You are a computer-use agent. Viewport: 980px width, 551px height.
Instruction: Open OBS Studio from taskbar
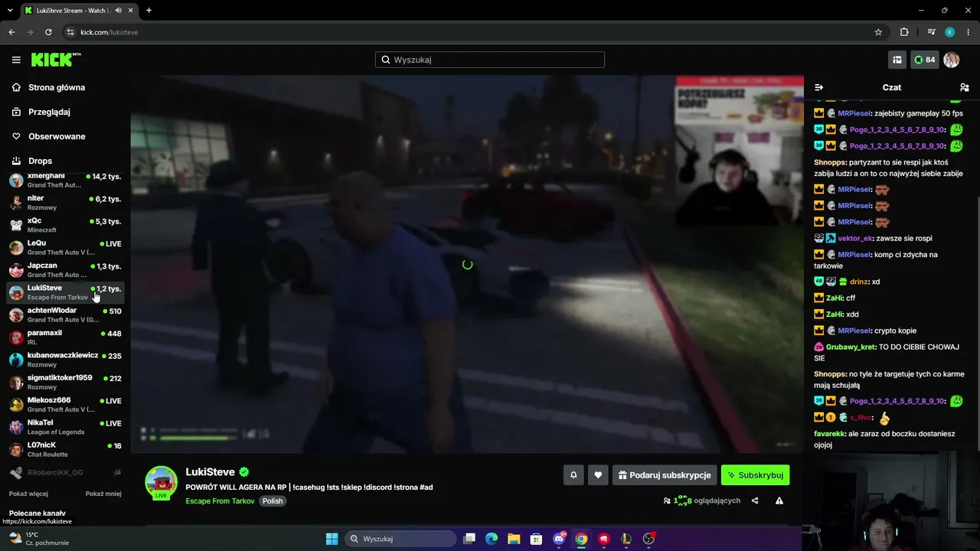coord(648,539)
